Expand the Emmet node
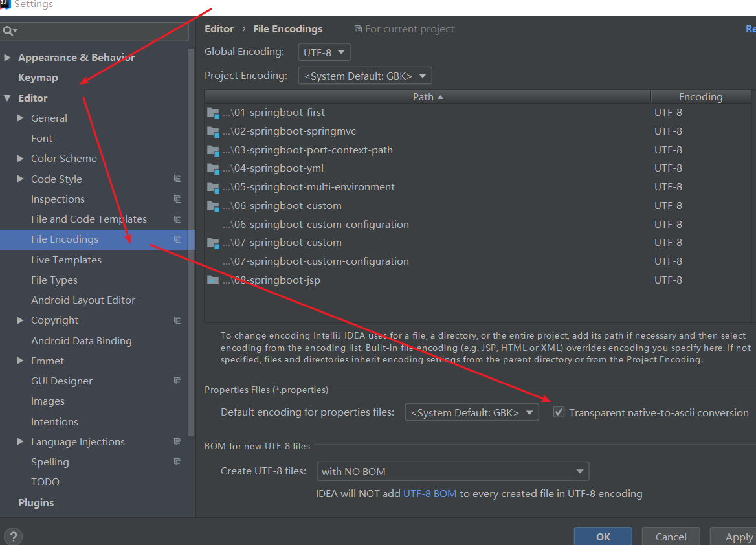Screen dimensions: 756x545 [x=20, y=361]
